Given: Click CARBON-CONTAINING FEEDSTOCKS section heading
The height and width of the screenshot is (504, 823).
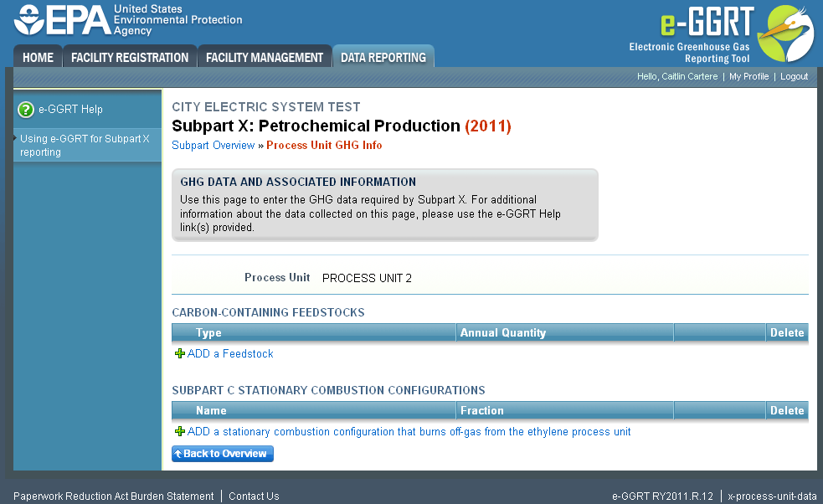Looking at the screenshot, I should (268, 312).
